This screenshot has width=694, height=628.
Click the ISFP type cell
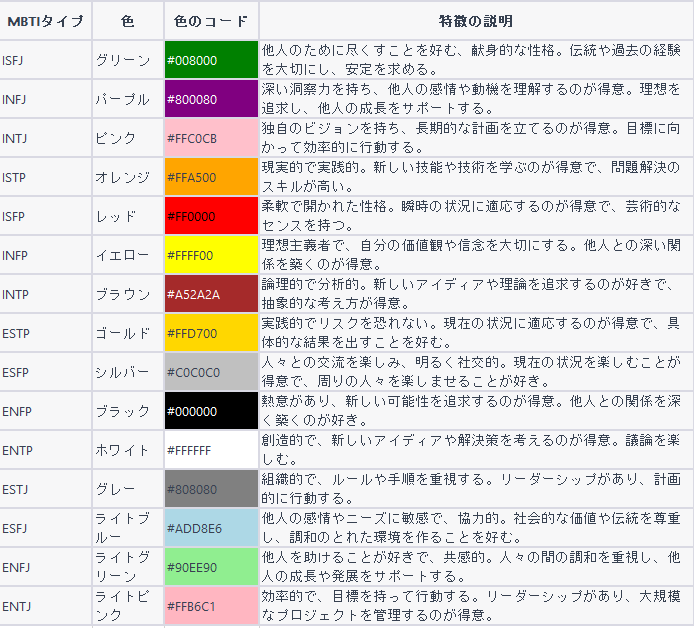pos(46,216)
